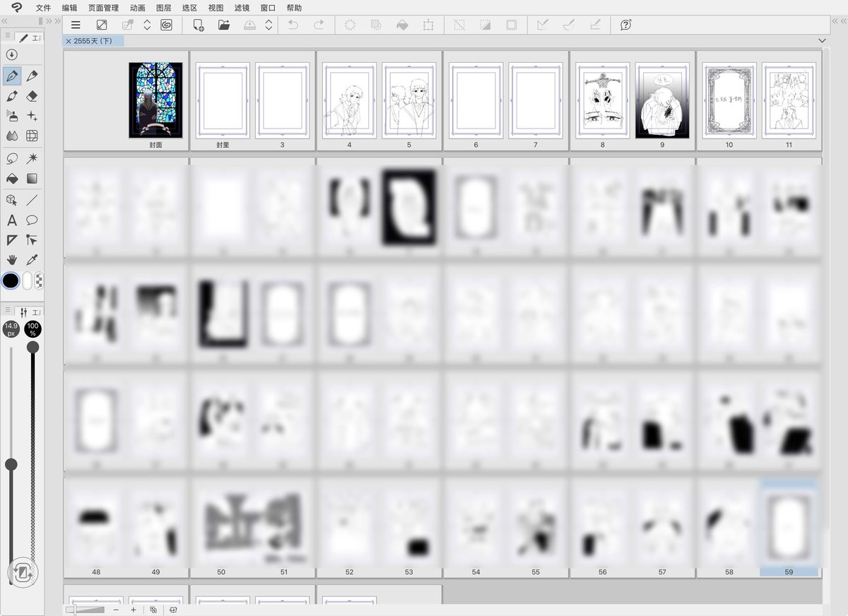Select the page 10 ornate frame thumbnail
The width and height of the screenshot is (848, 616).
[729, 100]
